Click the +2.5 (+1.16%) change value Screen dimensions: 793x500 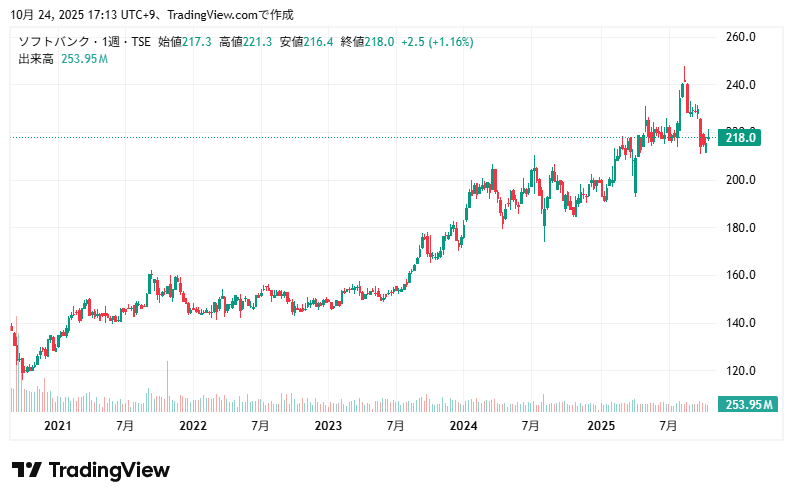point(438,42)
